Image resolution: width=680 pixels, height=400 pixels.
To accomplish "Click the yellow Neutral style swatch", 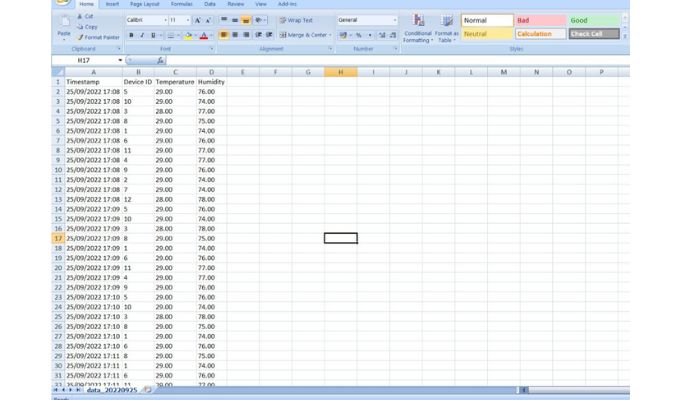I will [485, 33].
